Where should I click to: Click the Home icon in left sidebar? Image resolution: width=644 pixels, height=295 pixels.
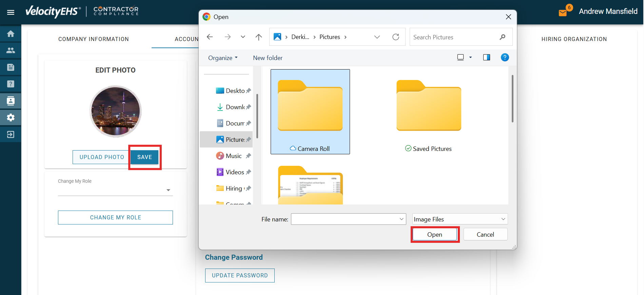11,34
